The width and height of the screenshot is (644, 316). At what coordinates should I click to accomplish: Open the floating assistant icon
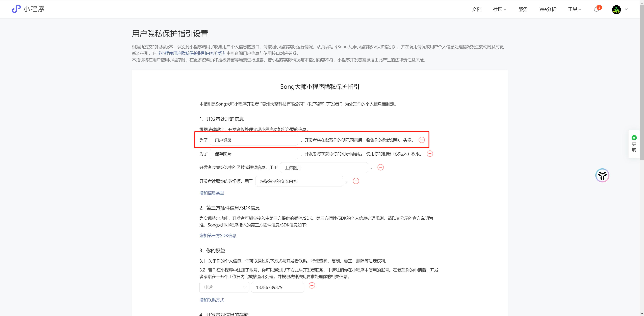point(602,176)
